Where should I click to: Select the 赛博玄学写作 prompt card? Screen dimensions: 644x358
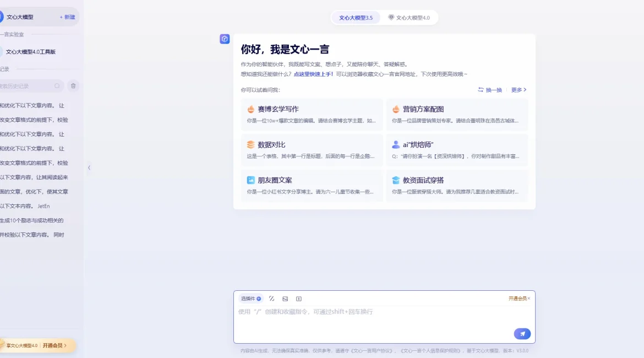click(x=312, y=114)
